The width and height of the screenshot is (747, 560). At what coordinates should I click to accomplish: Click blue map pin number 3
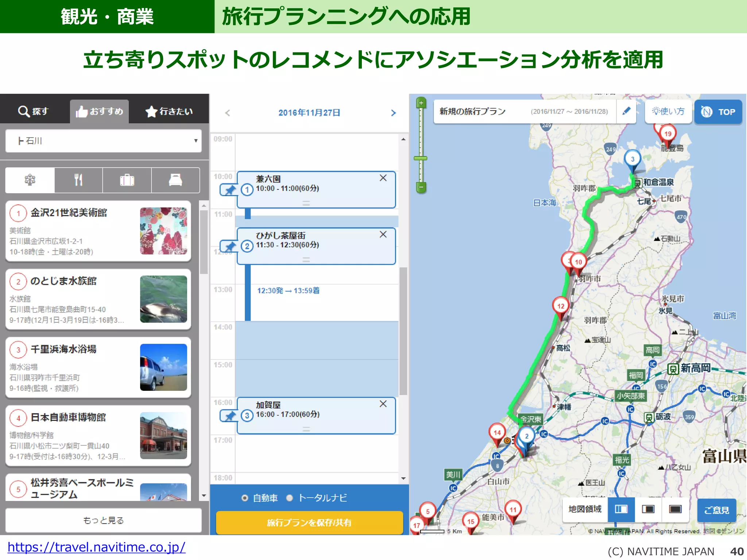[x=632, y=160]
